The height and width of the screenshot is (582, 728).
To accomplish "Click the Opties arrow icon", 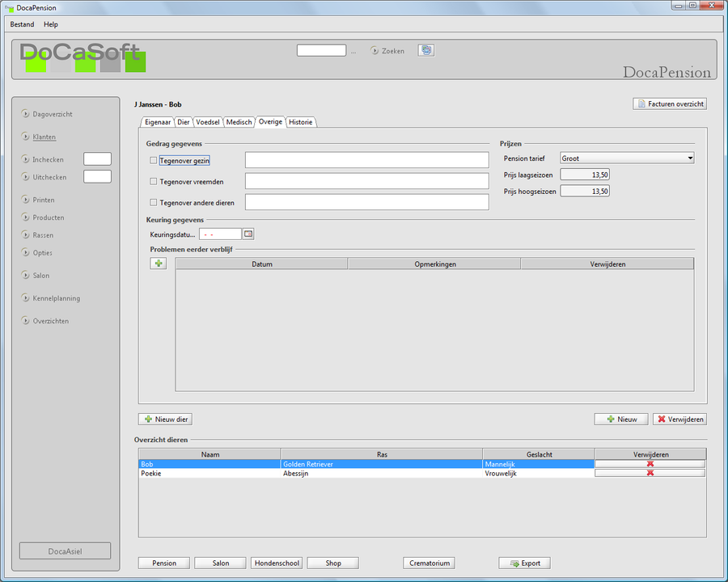I will pos(26,252).
